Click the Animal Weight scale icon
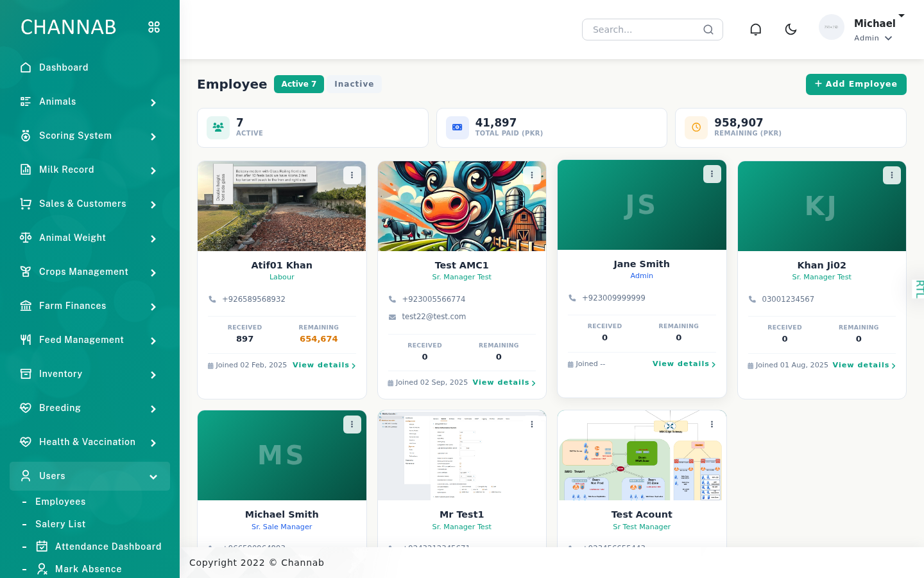Image resolution: width=924 pixels, height=578 pixels. (x=26, y=238)
